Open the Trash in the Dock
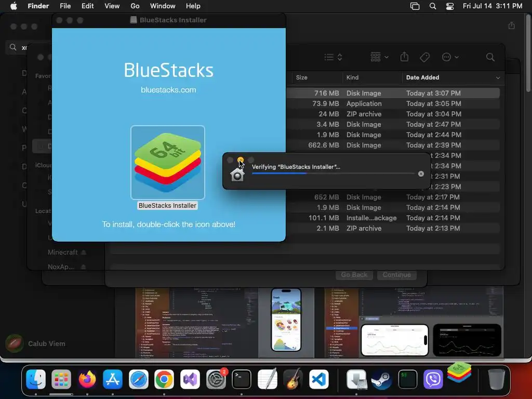The width and height of the screenshot is (532, 399). 496,379
